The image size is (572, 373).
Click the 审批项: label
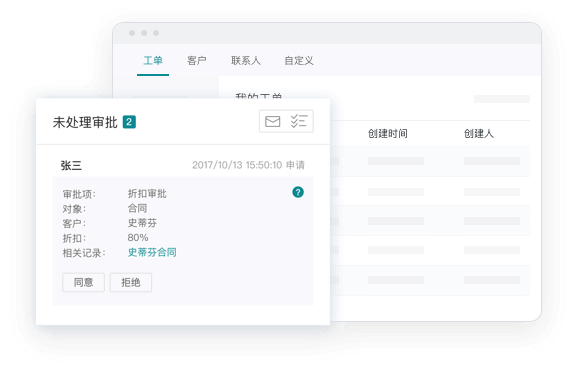coord(79,194)
